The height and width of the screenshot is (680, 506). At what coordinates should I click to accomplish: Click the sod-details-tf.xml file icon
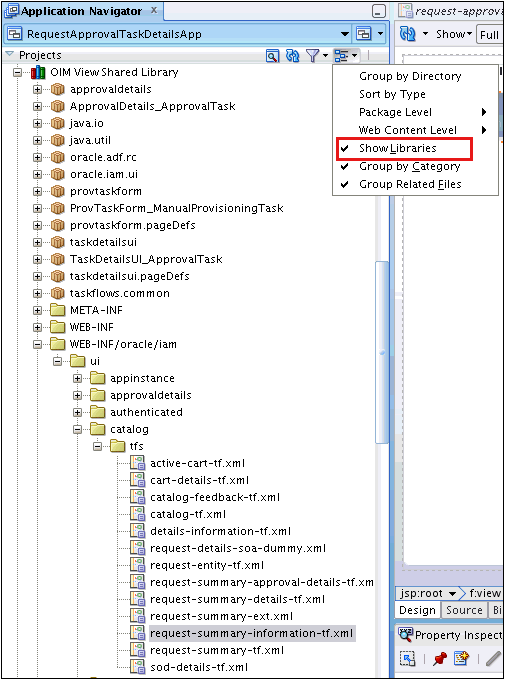click(x=137, y=667)
